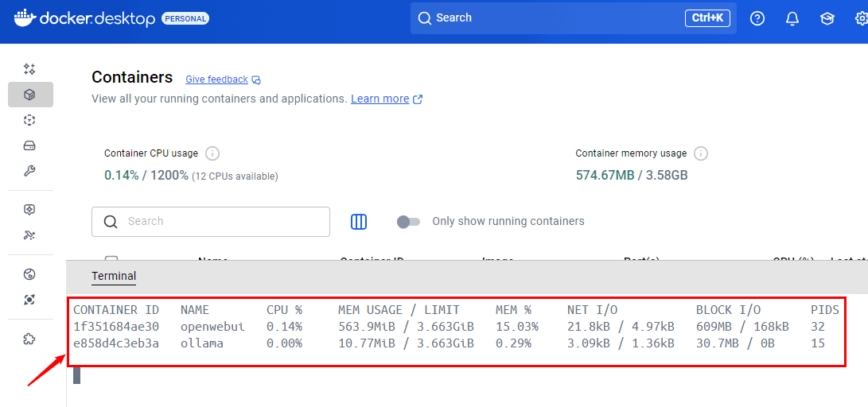Click the Builds wrench icon
Screen dimensions: 868x407
30,171
